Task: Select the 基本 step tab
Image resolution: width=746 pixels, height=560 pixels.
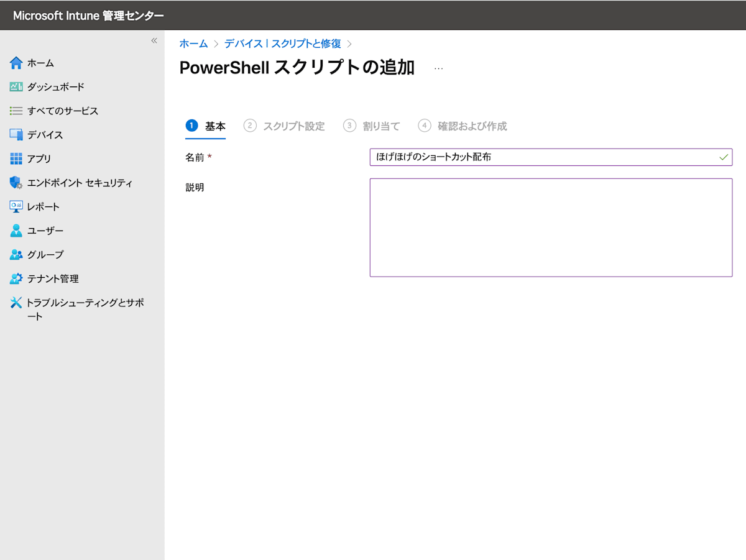Action: tap(206, 126)
